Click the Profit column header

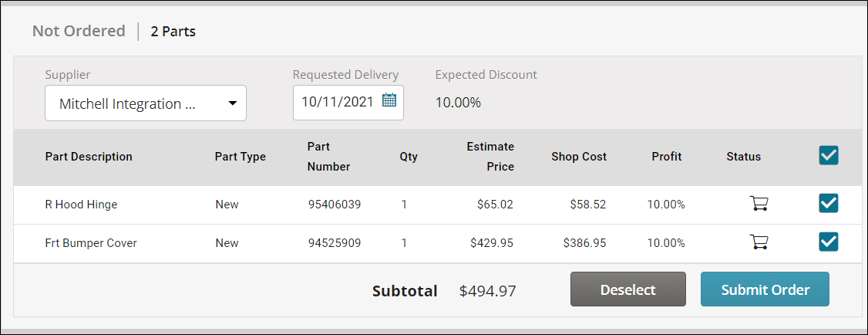click(667, 157)
